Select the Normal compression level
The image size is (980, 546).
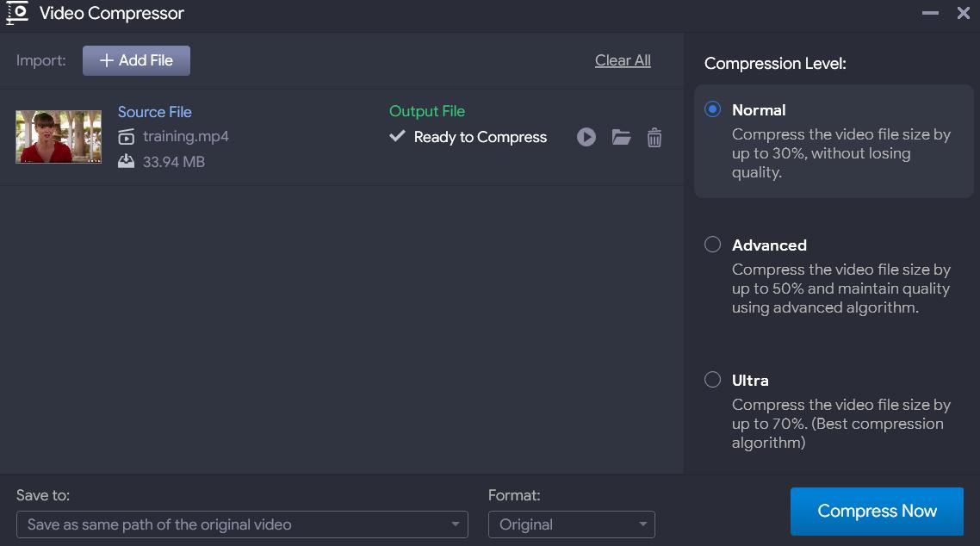712,109
